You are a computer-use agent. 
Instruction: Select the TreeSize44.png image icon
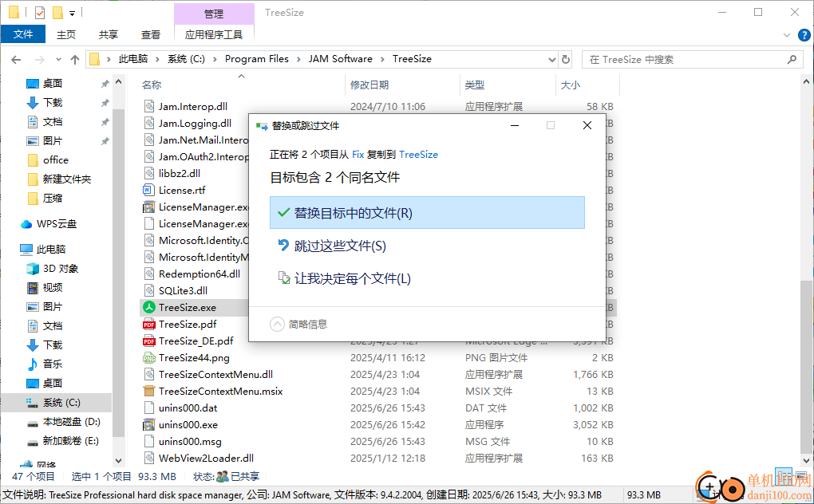pyautogui.click(x=149, y=358)
